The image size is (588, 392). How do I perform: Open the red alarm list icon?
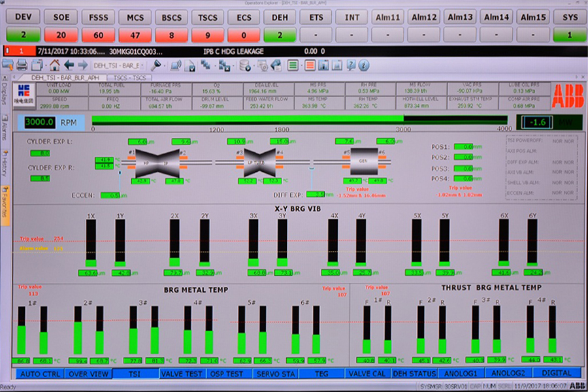310,65
